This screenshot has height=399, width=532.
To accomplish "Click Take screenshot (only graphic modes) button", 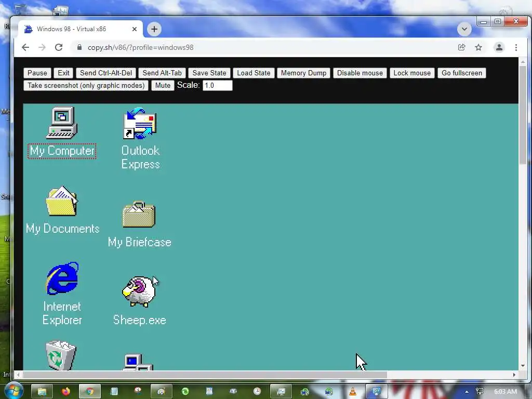I will pyautogui.click(x=86, y=86).
